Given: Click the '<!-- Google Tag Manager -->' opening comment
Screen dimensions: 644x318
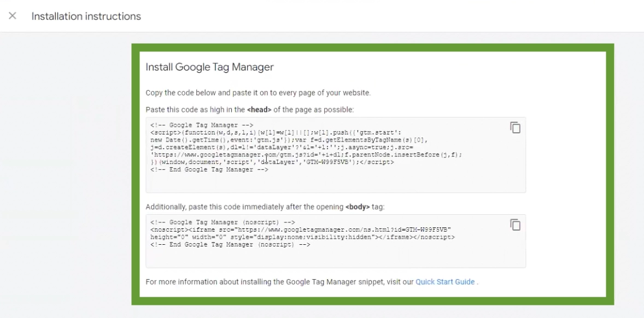Looking at the screenshot, I should point(202,125).
